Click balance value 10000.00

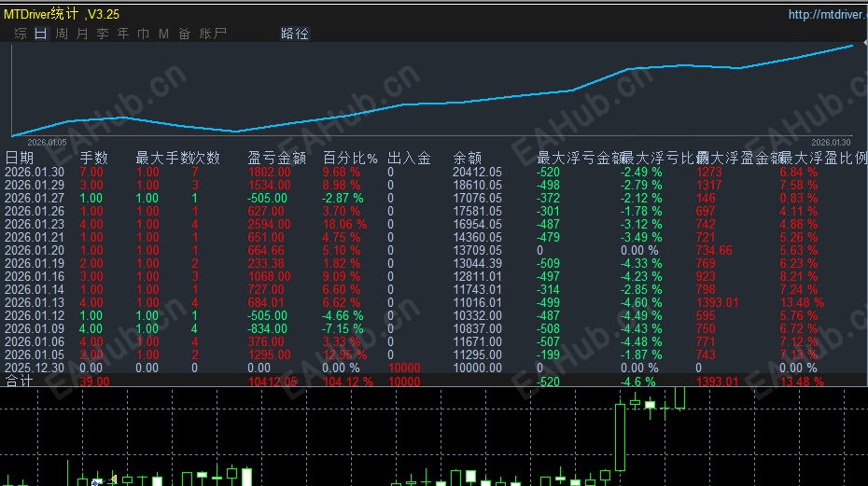[477, 368]
